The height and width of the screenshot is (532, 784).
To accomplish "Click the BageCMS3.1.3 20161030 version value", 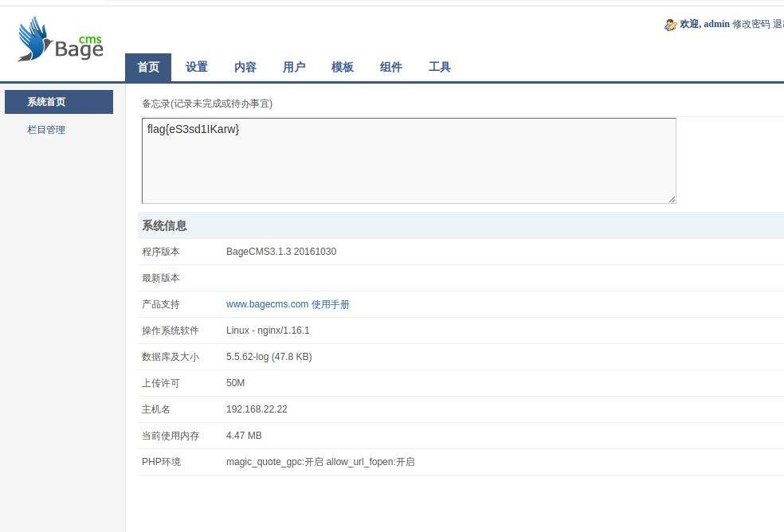I will point(281,252).
